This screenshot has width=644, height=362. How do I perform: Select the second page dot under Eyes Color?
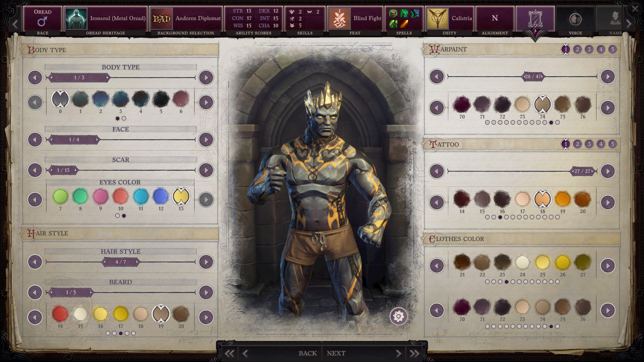point(125,216)
